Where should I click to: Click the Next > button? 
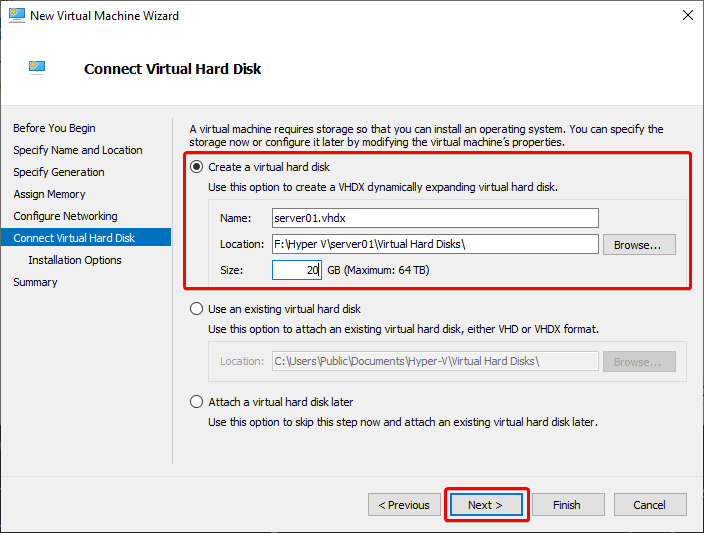pos(486,505)
